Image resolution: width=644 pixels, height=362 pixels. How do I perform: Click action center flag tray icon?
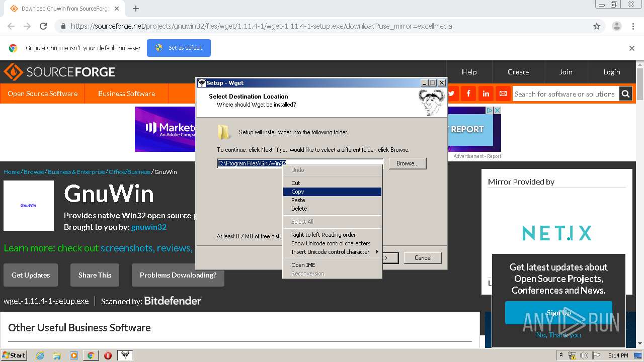point(596,355)
